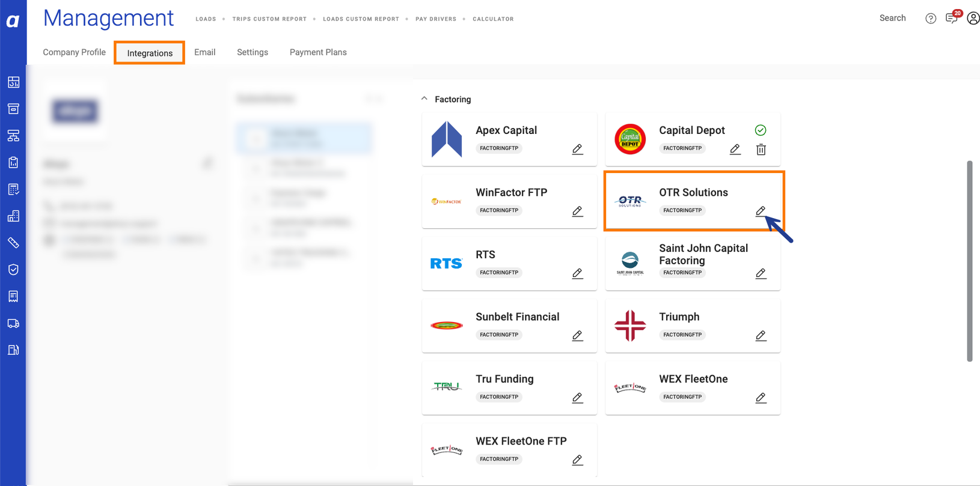Viewport: 980px width, 486px height.
Task: Click FACTORINGFTP tag on Triumph card
Action: coord(682,335)
